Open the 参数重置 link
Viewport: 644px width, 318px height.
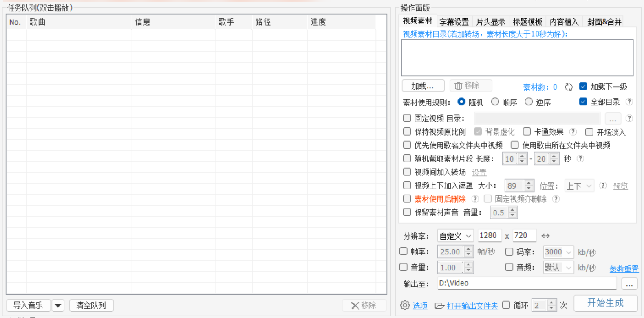[624, 269]
